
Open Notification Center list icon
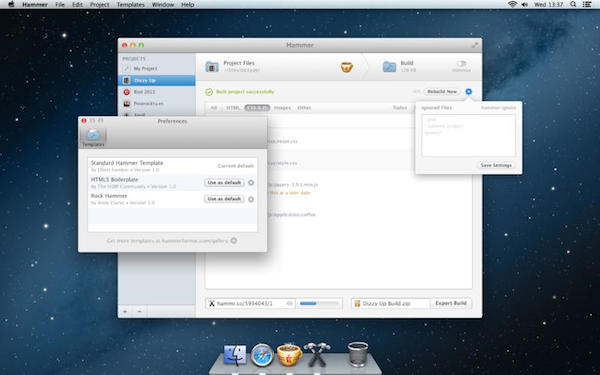coord(587,4)
